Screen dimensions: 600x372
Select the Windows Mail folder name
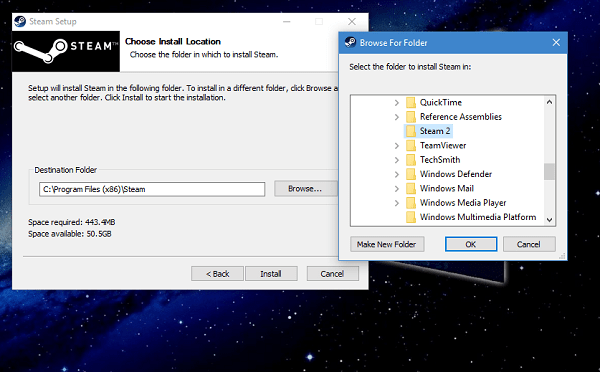pyautogui.click(x=447, y=189)
